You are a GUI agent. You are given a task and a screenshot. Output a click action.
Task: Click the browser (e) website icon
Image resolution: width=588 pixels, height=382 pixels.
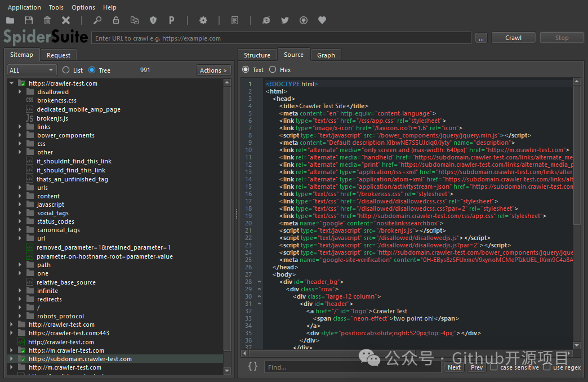266,20
